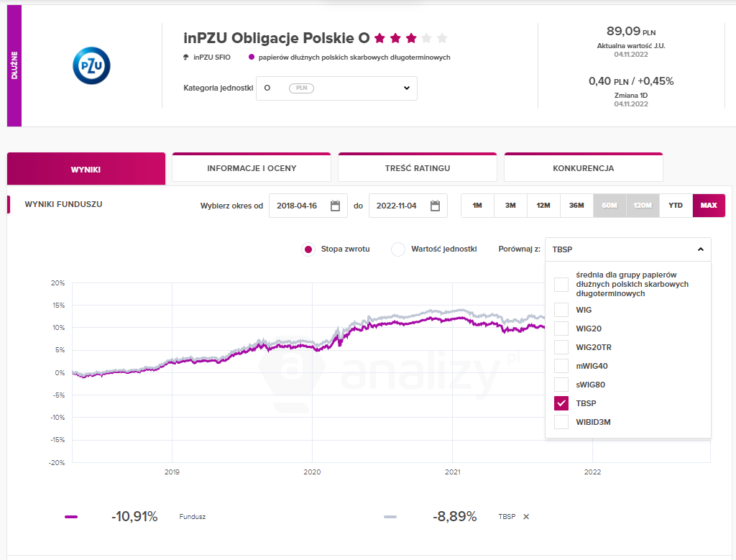Click the first rating star
This screenshot has height=560, width=736.
(379, 38)
